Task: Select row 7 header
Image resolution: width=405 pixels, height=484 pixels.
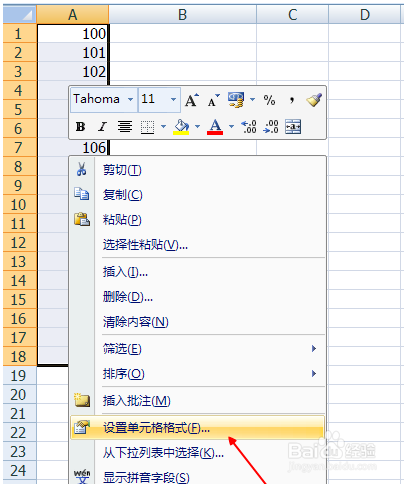Action: click(x=20, y=147)
